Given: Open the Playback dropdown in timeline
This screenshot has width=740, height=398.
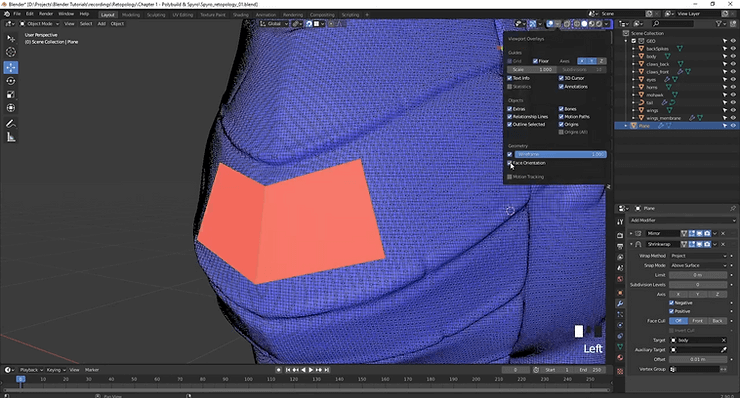Looking at the screenshot, I should pyautogui.click(x=31, y=370).
